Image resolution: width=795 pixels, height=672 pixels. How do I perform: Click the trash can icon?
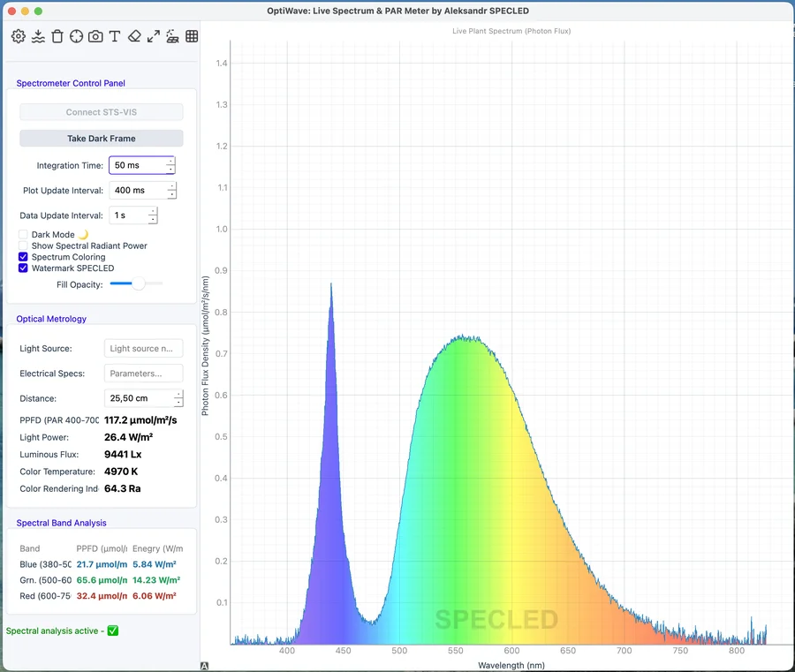point(57,36)
